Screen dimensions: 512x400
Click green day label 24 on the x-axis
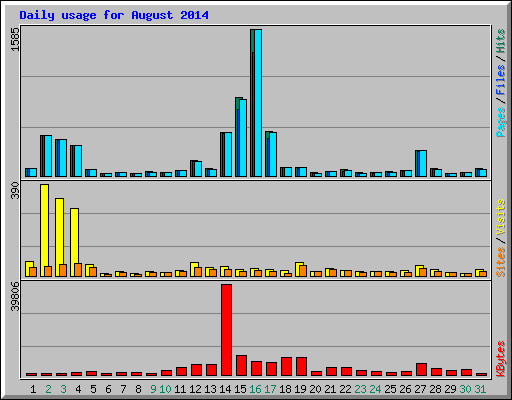(x=375, y=389)
